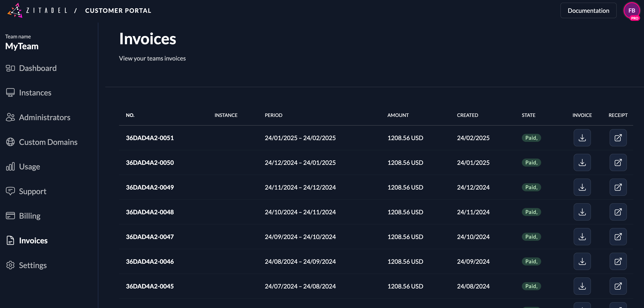The image size is (644, 308).
Task: Open Settings via the gear icon
Action: [x=10, y=265]
